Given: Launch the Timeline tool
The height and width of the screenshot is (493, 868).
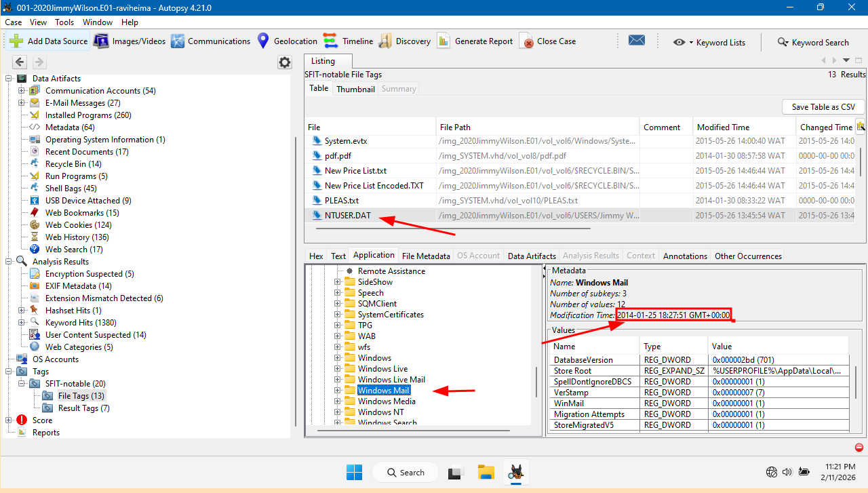Looking at the screenshot, I should coord(330,41).
